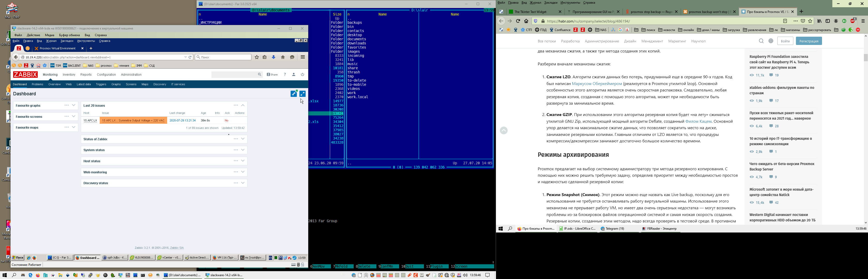Open Last 20 issues options dots

pyautogui.click(x=236, y=105)
